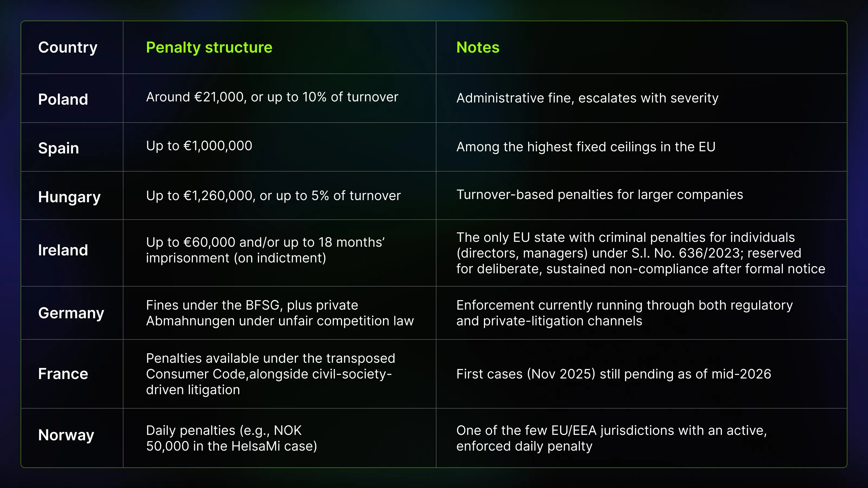The height and width of the screenshot is (488, 868).
Task: Click the HelsaMi case daily penalties text
Action: (x=231, y=438)
